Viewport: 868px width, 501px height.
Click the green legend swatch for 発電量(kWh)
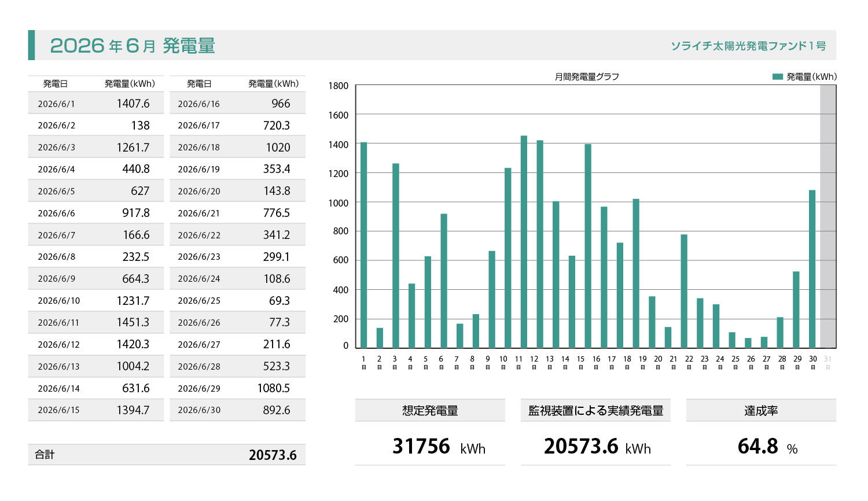tap(778, 76)
